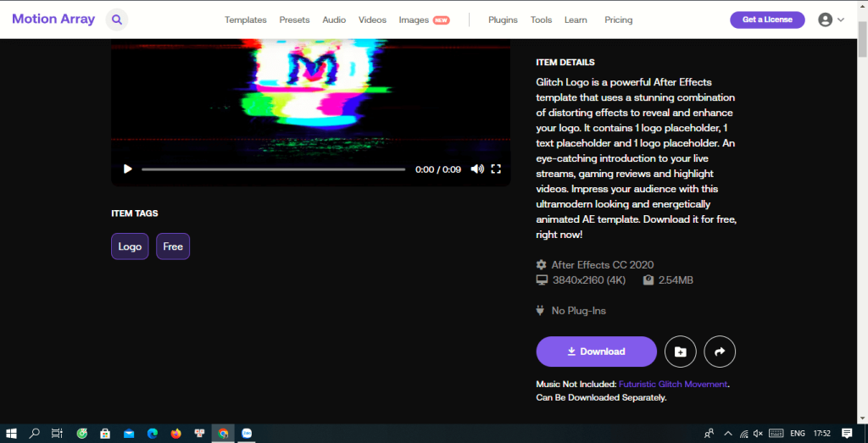868x443 pixels.
Task: Click the 3840x2160 (4K) resolution text
Action: pos(589,280)
